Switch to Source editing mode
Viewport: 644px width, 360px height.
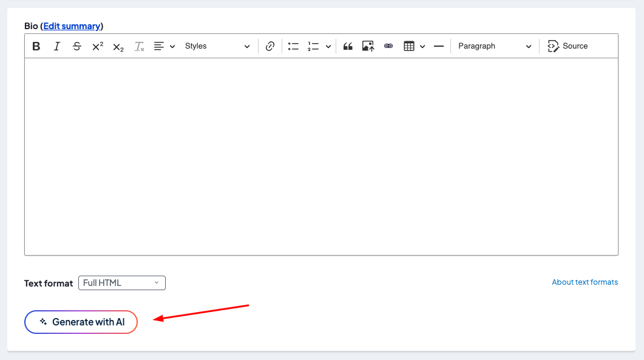568,46
